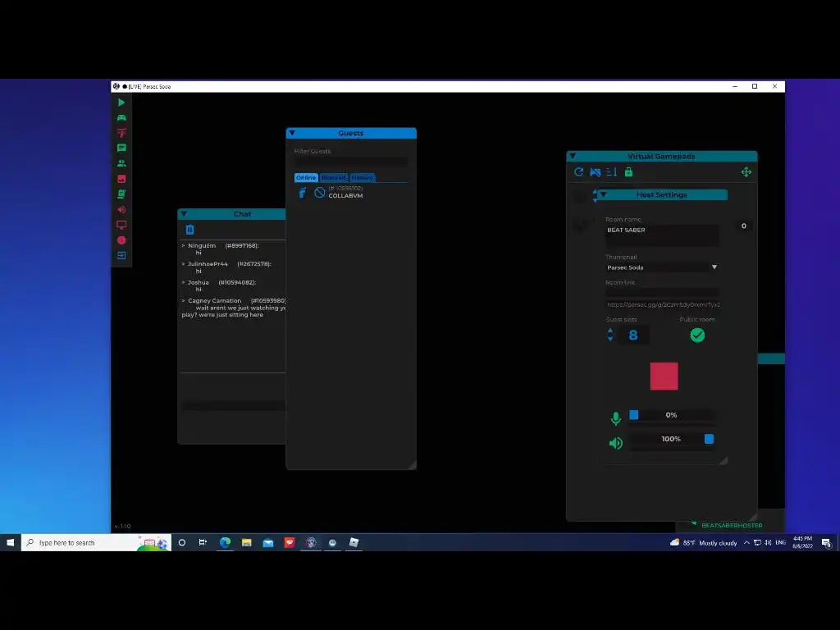Kick COLLABVM using the boot icon

(x=303, y=192)
